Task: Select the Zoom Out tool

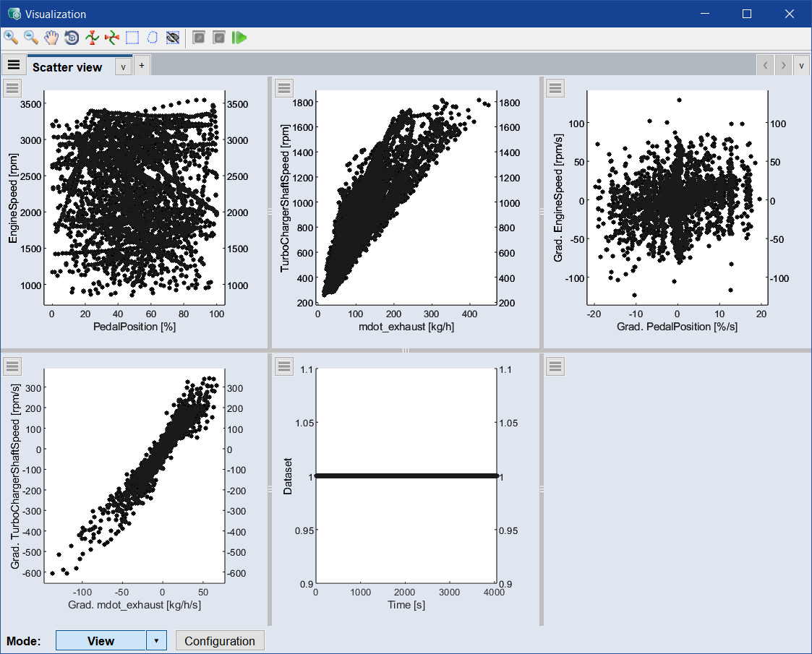Action: pos(31,38)
